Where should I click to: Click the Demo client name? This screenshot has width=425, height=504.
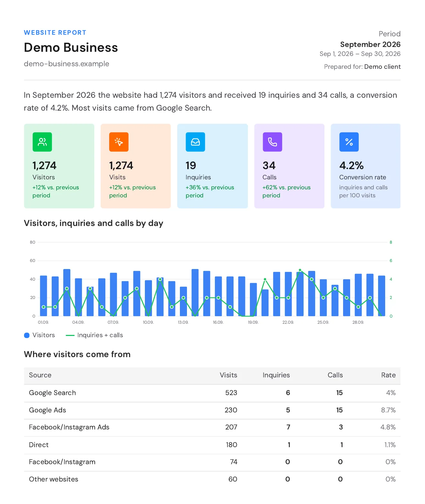point(383,67)
